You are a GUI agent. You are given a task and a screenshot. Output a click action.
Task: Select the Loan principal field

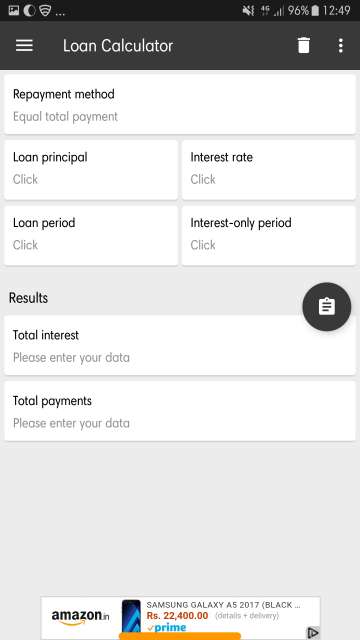point(91,170)
